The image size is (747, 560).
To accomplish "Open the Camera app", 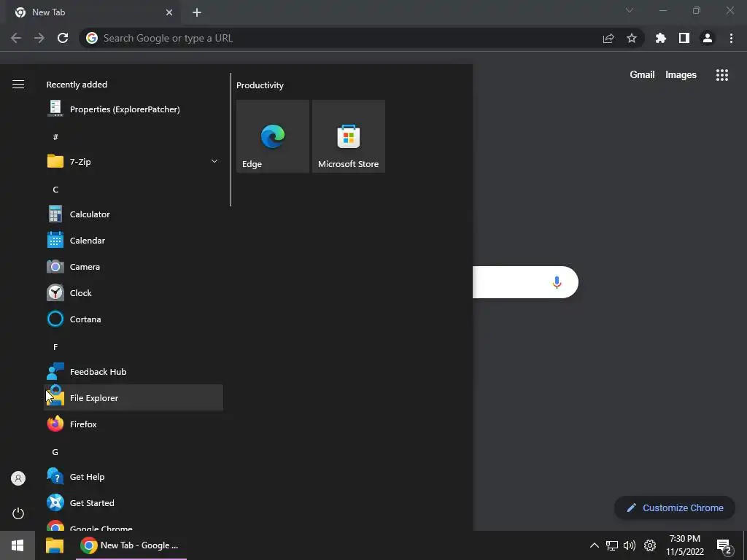I will pos(133,267).
